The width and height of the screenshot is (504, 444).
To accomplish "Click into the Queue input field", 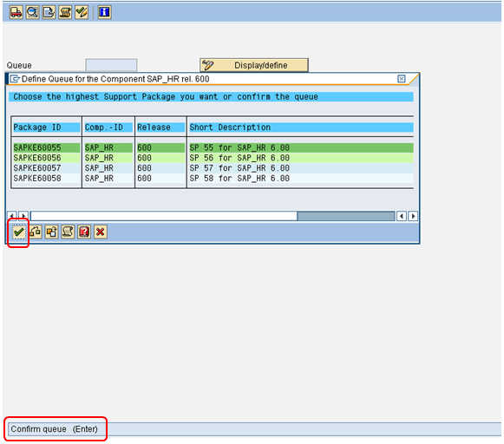I will 111,65.
